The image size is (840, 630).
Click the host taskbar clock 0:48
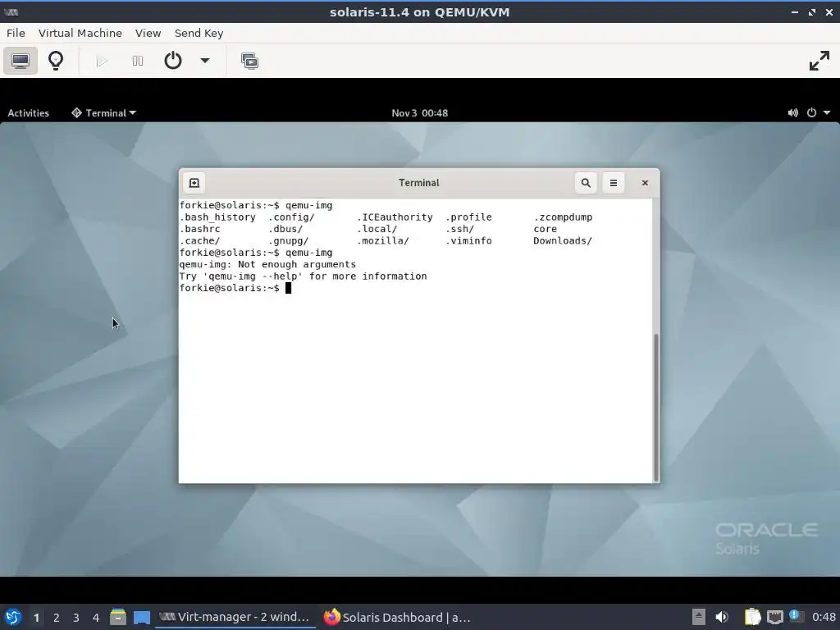point(824,617)
